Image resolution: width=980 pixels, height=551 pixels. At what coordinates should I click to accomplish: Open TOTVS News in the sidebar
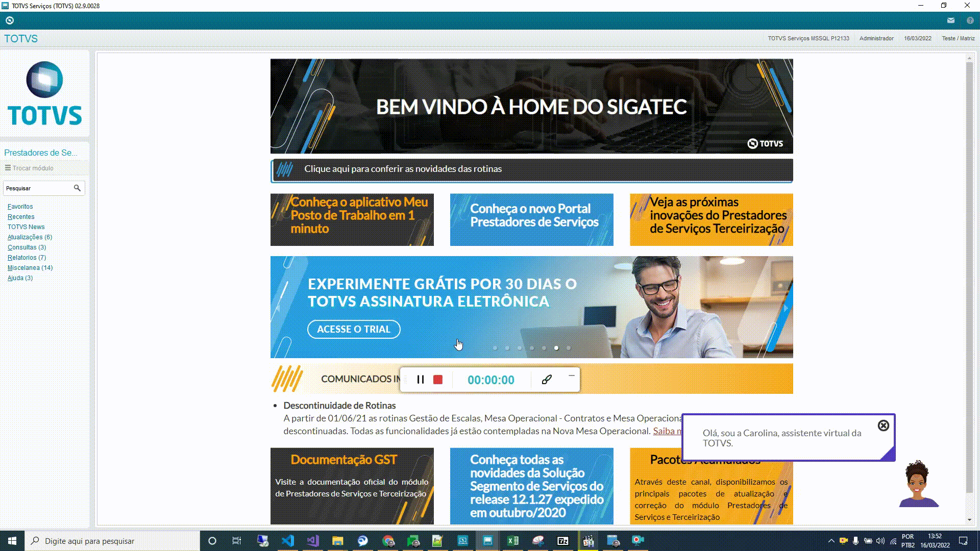[x=26, y=227]
